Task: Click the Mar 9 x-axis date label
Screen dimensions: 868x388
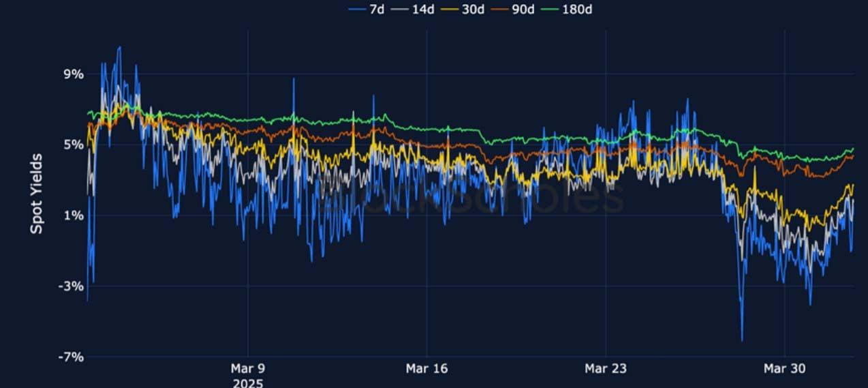Action: [x=247, y=369]
